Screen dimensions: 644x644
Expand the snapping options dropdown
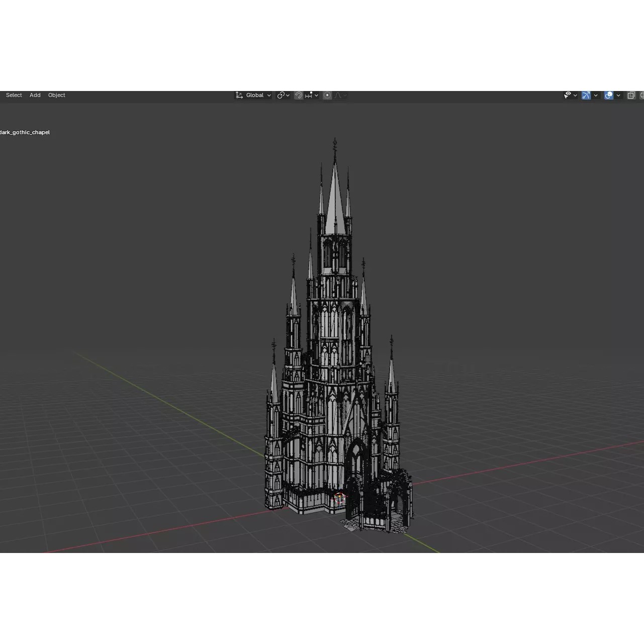(316, 95)
